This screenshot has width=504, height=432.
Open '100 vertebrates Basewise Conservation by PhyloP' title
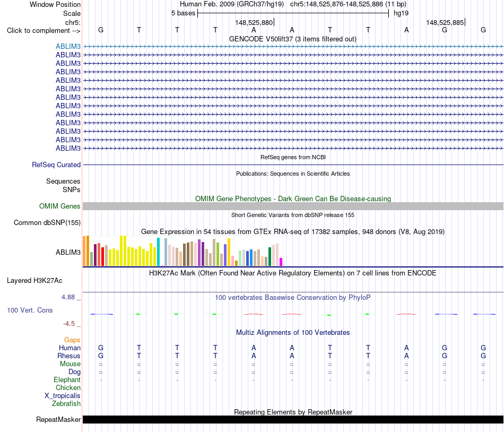(x=293, y=298)
